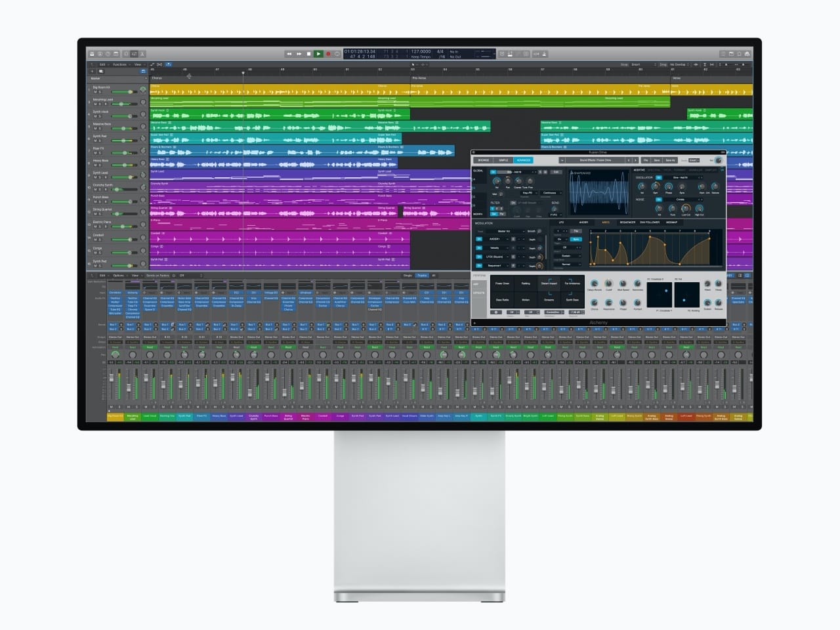Click the duplicate track button

(100, 71)
